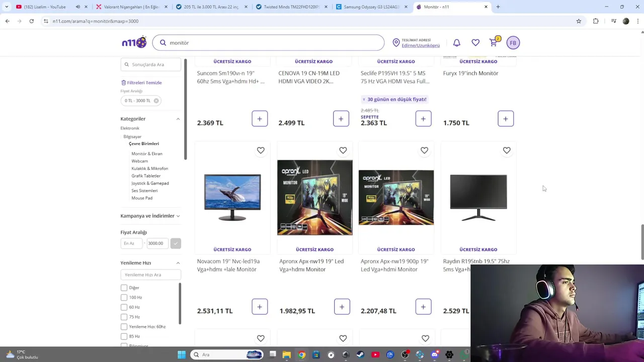Open the Mouse Pad category

point(142,198)
